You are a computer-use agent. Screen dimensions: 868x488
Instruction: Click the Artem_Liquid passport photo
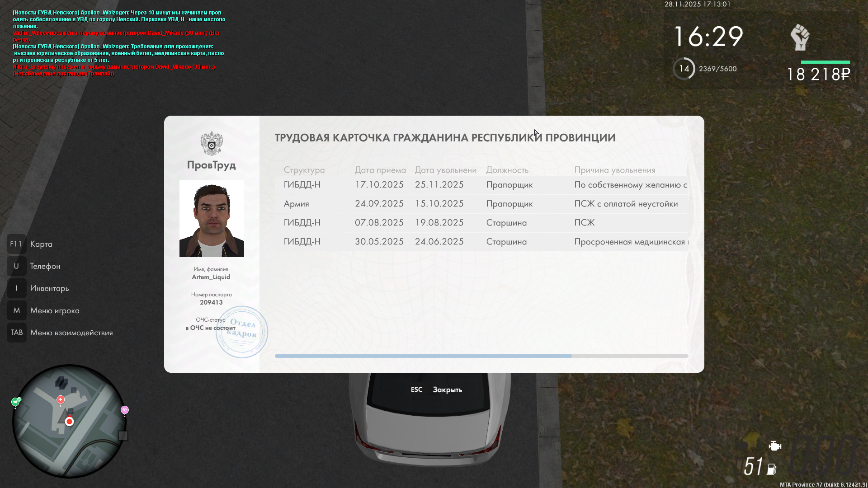pos(212,219)
